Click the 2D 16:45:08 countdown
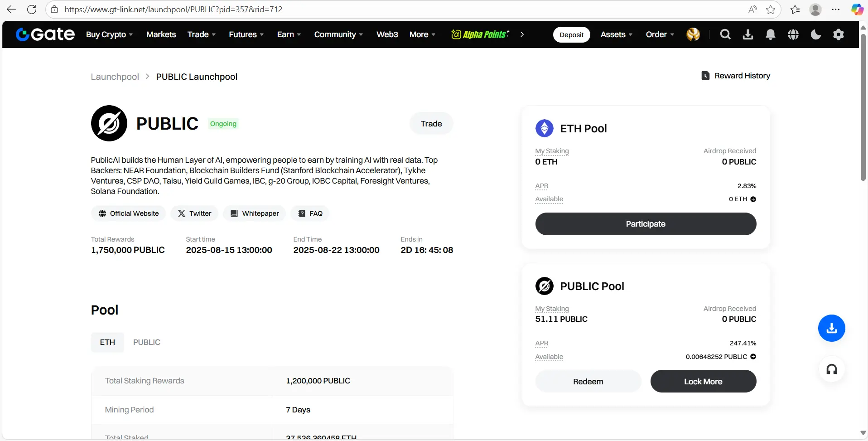Viewport: 868px width, 441px height. coord(427,250)
